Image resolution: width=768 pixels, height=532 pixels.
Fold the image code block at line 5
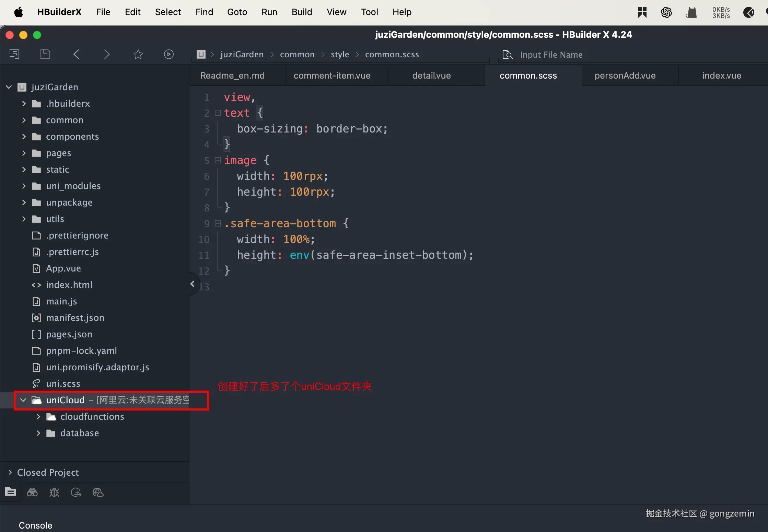pos(218,160)
